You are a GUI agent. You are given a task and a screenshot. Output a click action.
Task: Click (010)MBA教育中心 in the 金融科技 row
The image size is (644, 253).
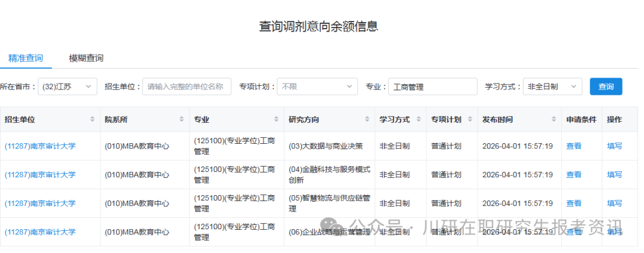coord(137,175)
